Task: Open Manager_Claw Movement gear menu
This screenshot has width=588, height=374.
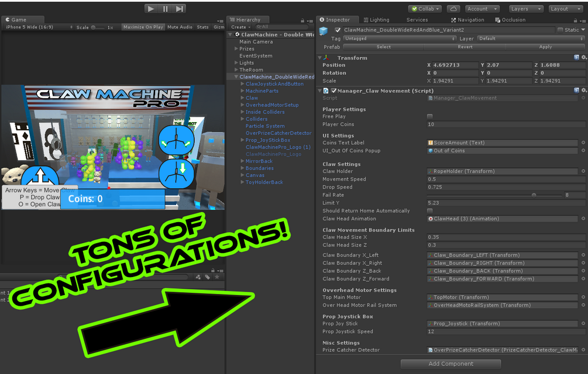Action: click(584, 90)
